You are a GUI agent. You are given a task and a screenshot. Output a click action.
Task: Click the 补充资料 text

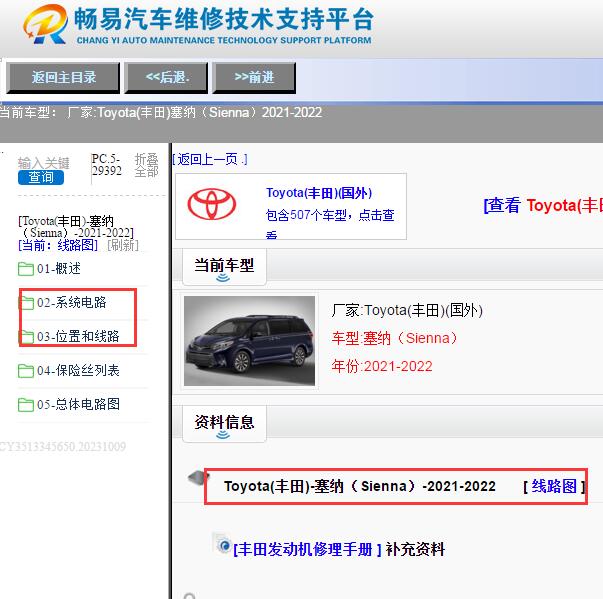415,549
